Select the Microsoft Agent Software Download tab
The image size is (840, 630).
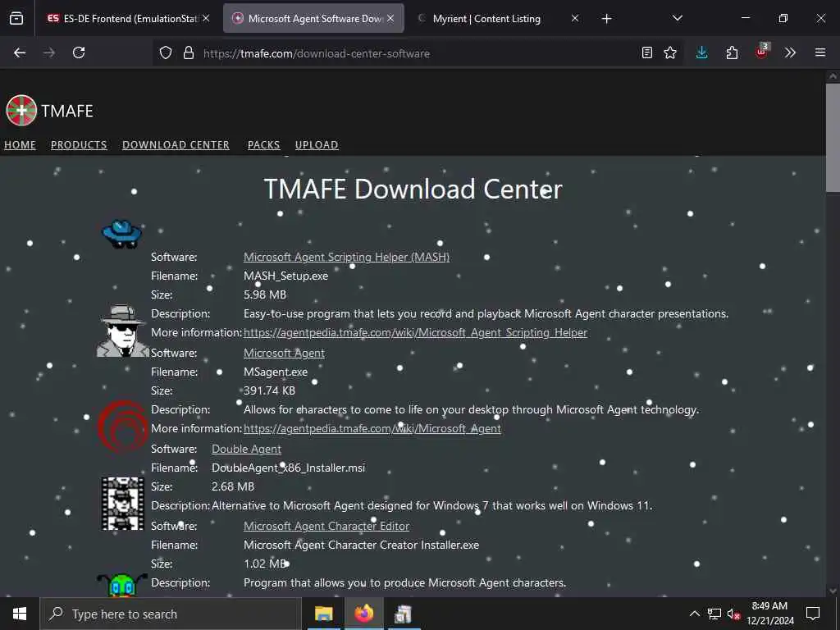[313, 18]
